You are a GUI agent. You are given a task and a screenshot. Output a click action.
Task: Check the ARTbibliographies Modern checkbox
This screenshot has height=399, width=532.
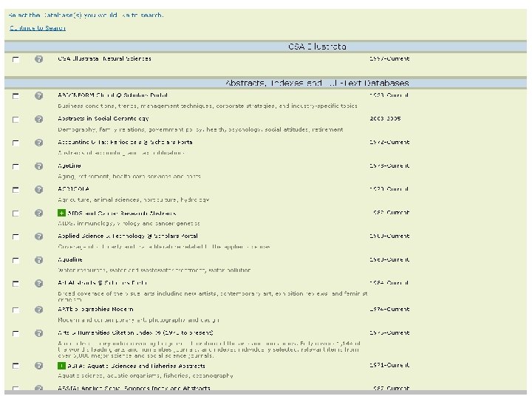[16, 310]
